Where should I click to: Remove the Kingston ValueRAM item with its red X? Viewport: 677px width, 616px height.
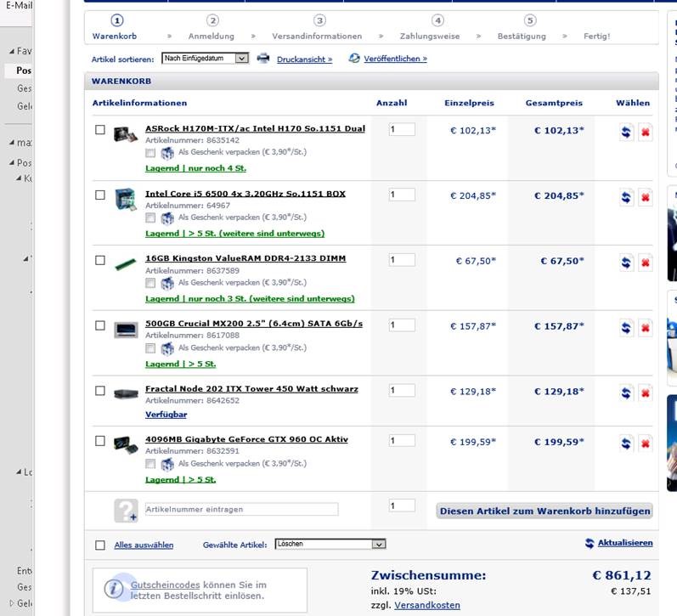645,263
